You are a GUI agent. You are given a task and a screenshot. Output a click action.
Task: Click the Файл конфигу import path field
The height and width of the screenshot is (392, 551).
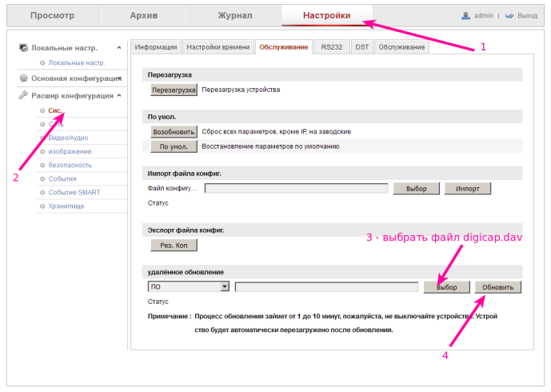click(x=296, y=188)
